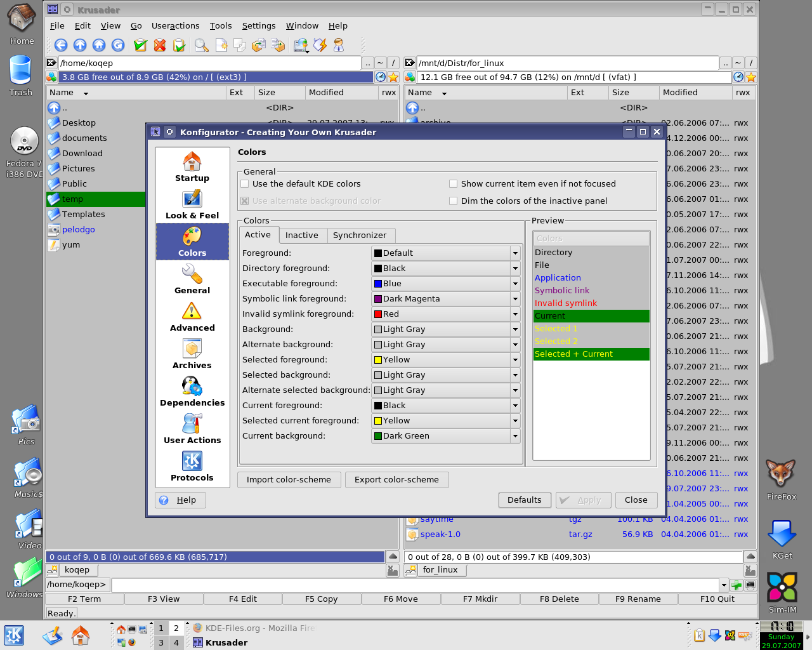
Task: Open left panel bookmarks star icon
Action: [393, 77]
